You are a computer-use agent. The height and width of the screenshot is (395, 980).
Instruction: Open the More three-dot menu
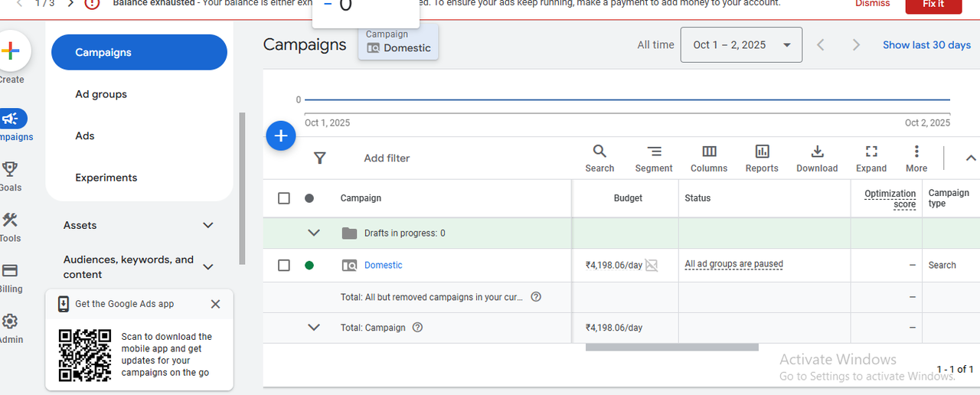(916, 151)
